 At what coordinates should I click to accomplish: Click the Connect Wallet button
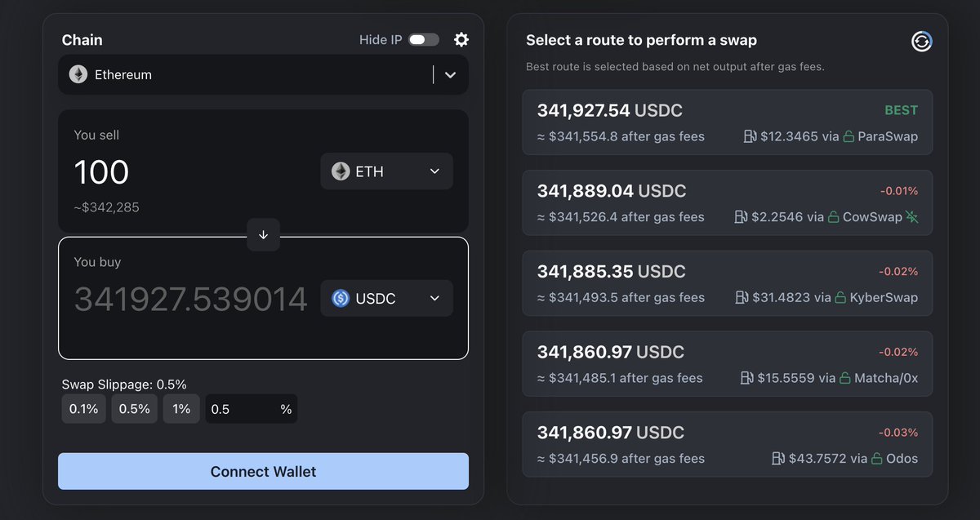[263, 471]
